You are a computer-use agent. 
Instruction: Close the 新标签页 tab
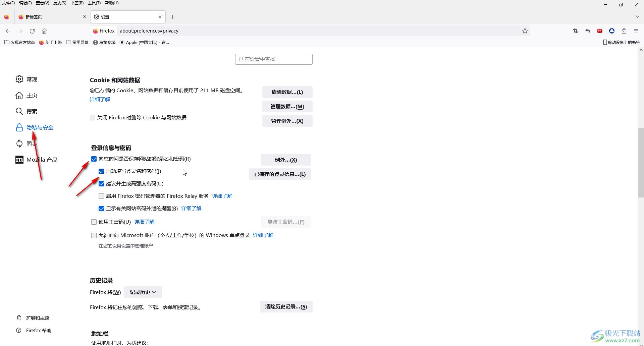85,17
